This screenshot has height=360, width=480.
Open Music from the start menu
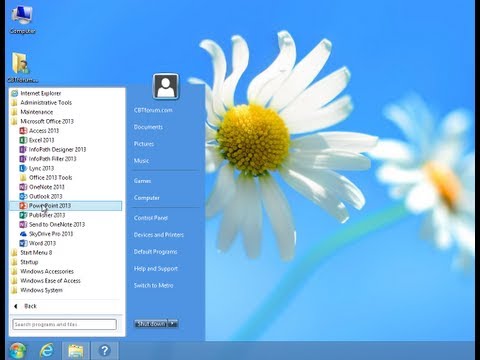pos(141,161)
